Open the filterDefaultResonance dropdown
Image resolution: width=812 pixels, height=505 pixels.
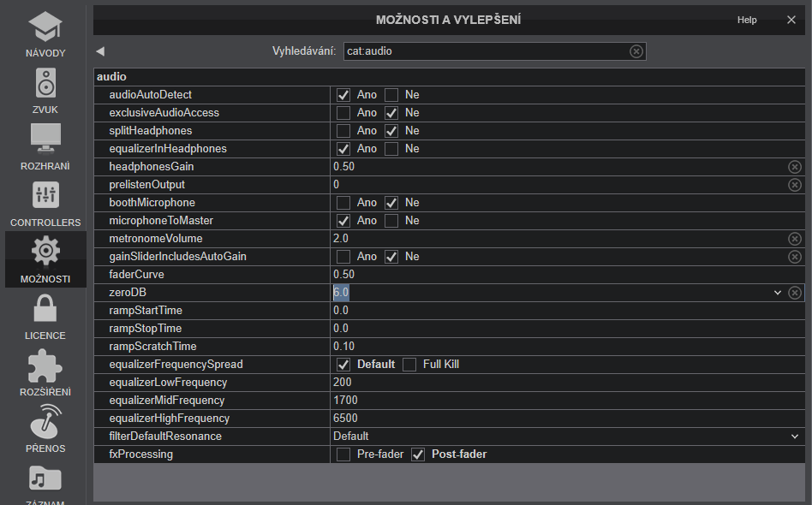(795, 437)
